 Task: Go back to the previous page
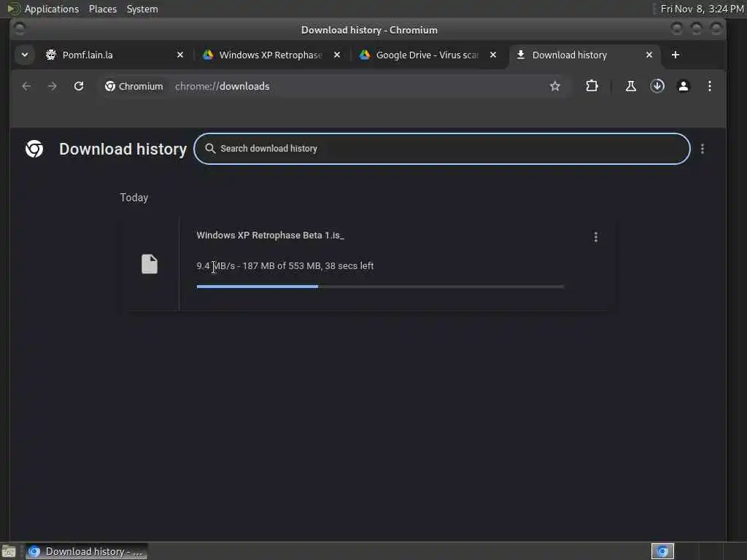tap(27, 86)
